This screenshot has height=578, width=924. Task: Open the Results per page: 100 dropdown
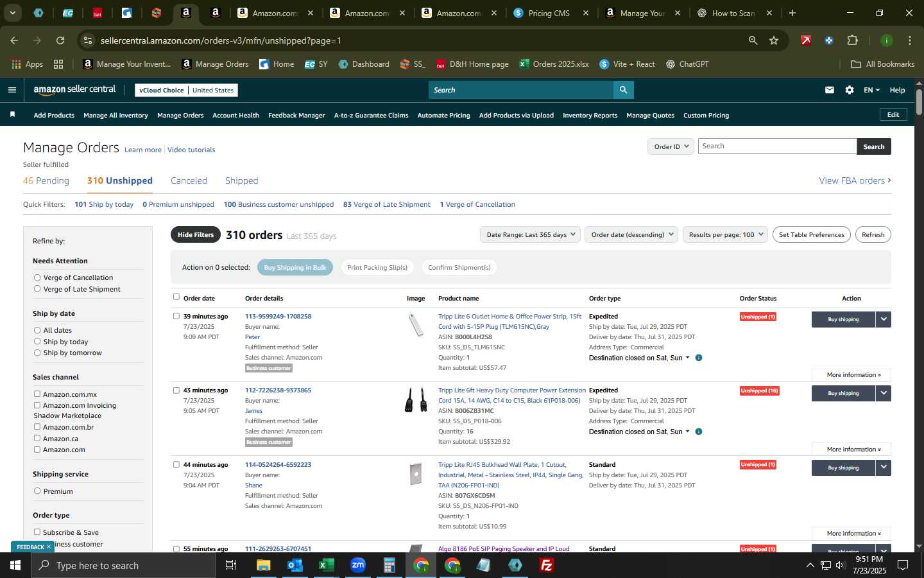[725, 234]
